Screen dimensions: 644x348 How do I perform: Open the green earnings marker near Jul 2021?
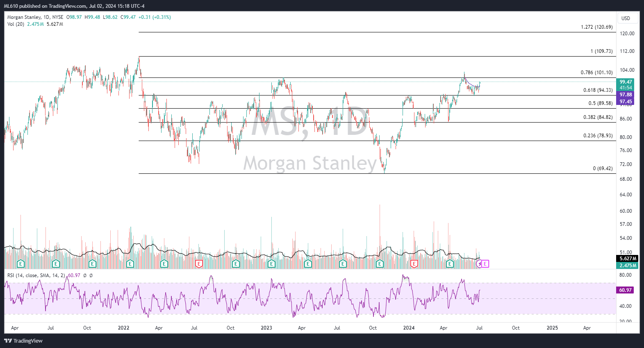(56, 264)
